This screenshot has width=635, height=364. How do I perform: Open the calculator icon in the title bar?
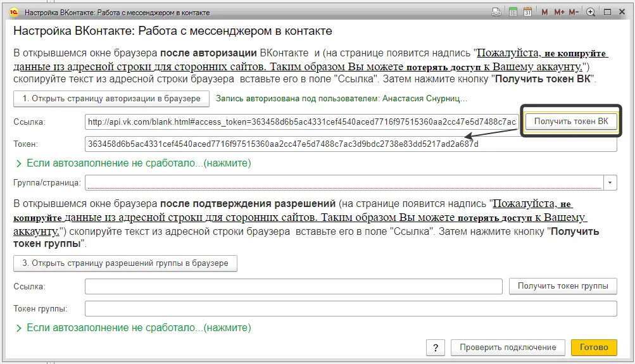pos(513,12)
